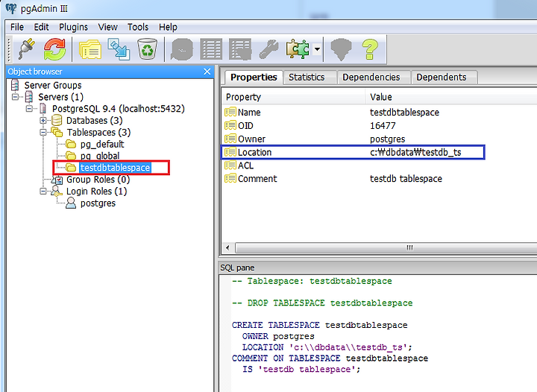This screenshot has height=392, width=537.
Task: Select the testdbtablespace tree item
Action: 115,168
